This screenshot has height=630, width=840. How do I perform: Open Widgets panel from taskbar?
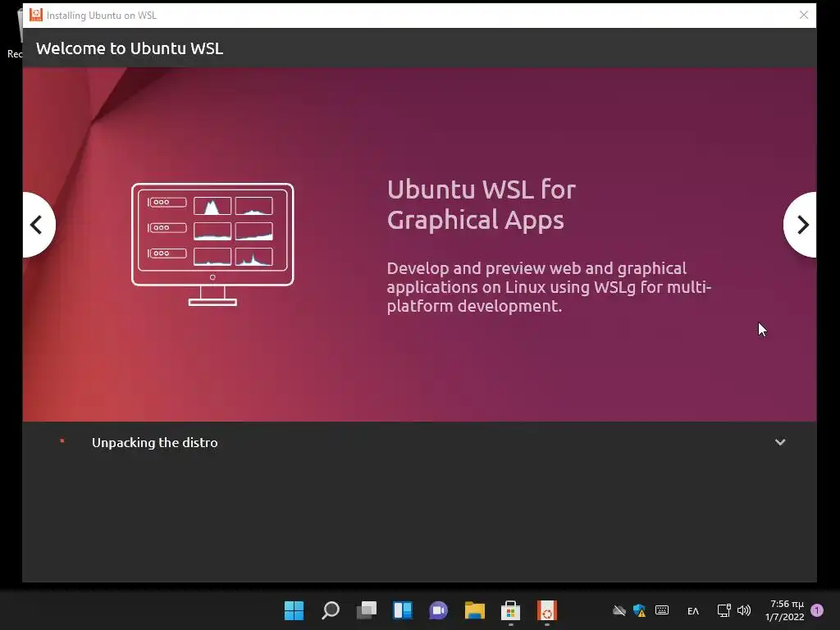pos(402,610)
